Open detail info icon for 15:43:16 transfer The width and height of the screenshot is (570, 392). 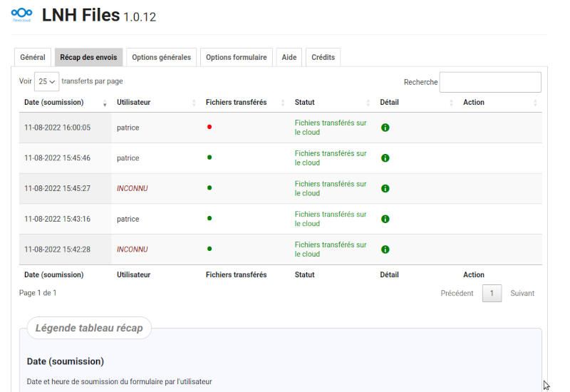(x=385, y=219)
